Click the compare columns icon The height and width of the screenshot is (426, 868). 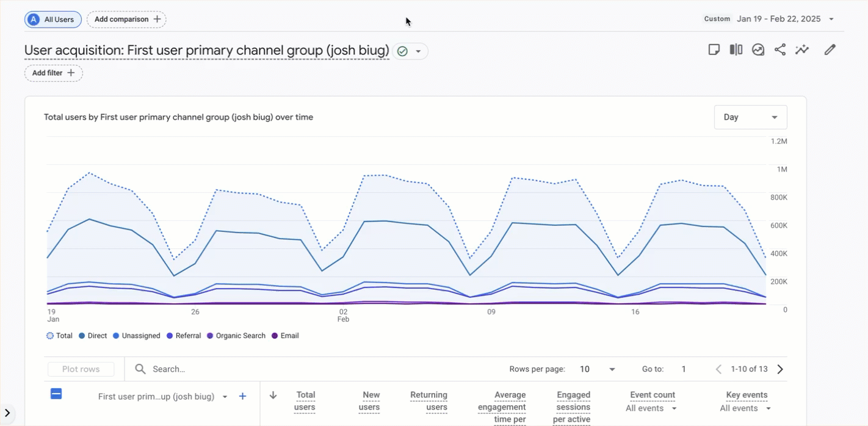pos(736,50)
